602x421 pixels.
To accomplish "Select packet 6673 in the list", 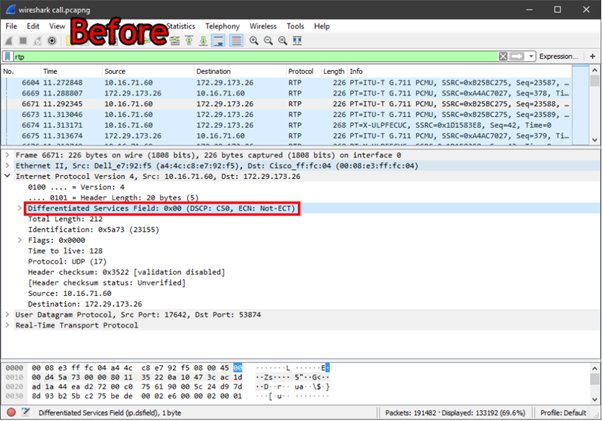I will (287, 114).
